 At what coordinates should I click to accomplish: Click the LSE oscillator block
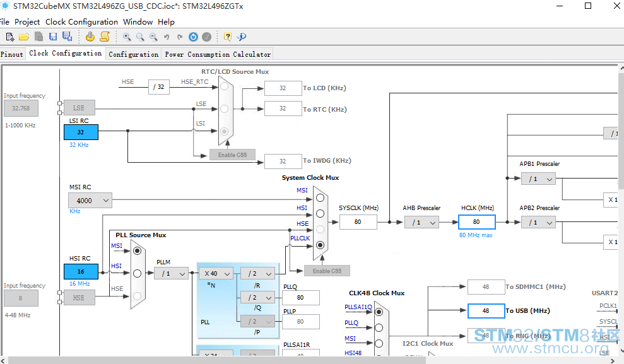79,108
